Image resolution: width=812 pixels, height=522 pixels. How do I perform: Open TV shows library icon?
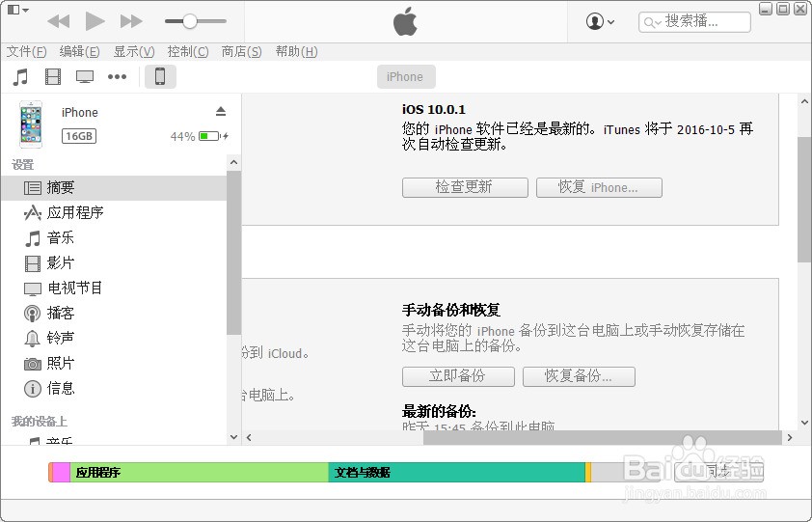click(85, 77)
